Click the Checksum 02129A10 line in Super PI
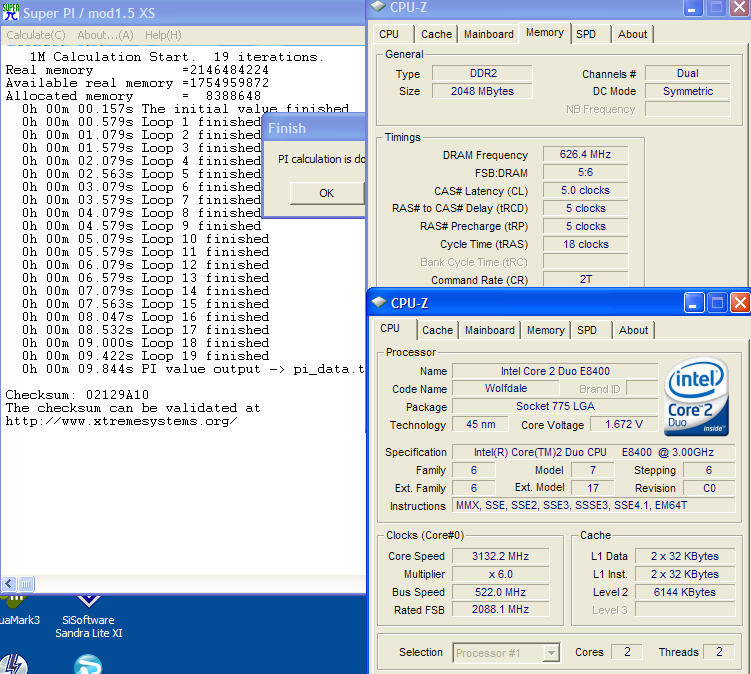 coord(77,395)
